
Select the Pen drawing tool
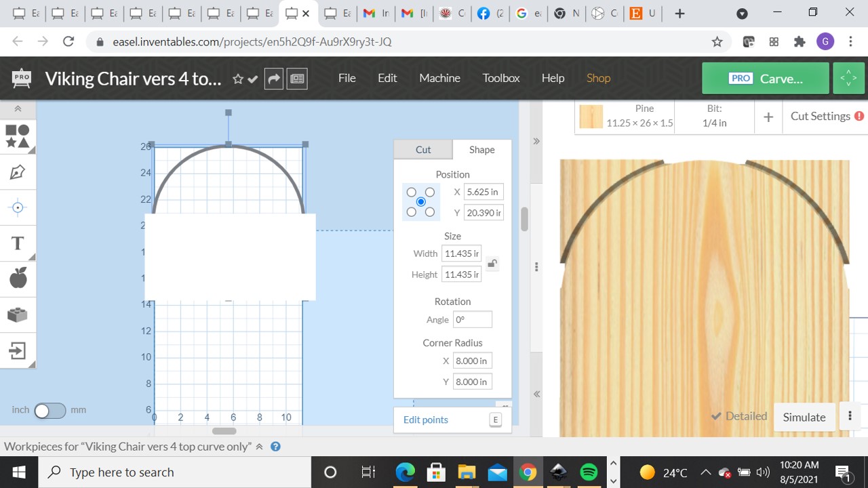18,173
